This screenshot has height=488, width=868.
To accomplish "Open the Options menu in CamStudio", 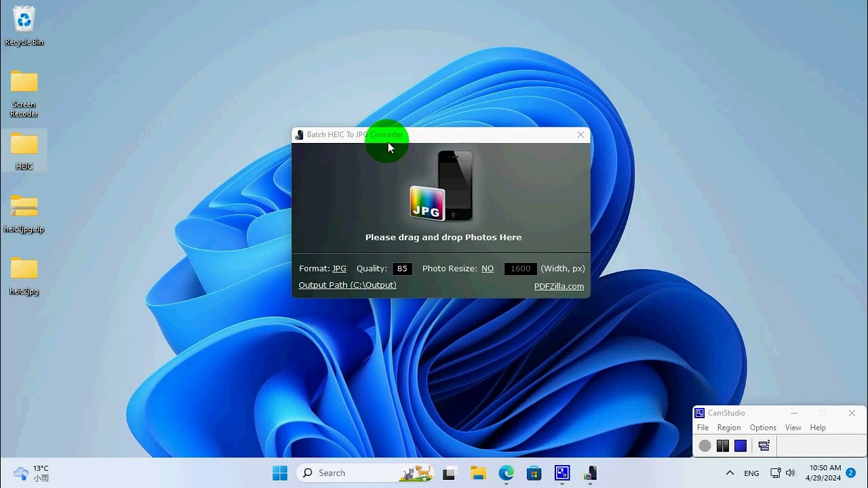I will [763, 428].
